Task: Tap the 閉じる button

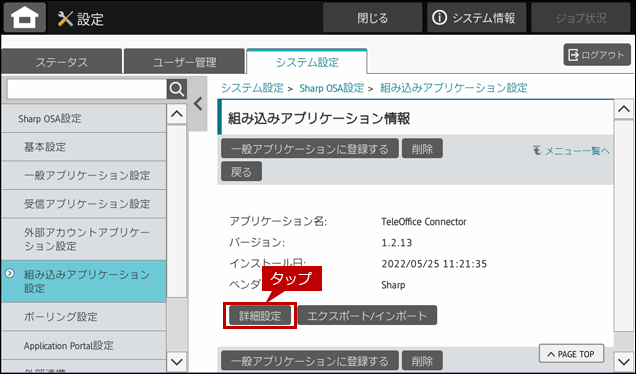Action: pos(372,17)
